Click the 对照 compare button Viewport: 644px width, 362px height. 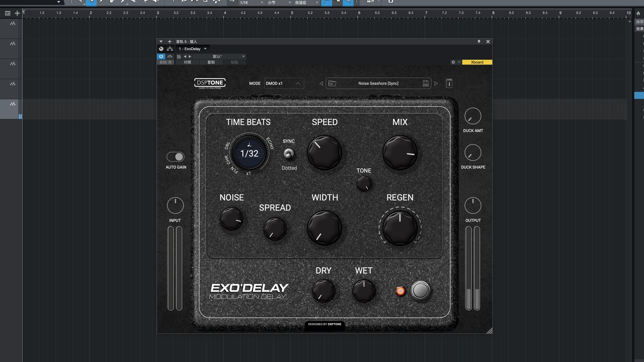[187, 62]
